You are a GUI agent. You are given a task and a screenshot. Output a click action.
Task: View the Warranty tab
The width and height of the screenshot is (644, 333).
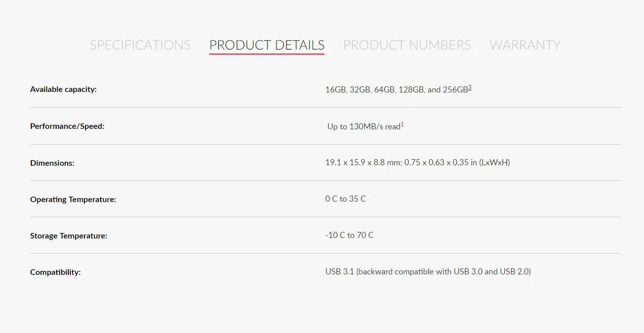pyautogui.click(x=525, y=45)
